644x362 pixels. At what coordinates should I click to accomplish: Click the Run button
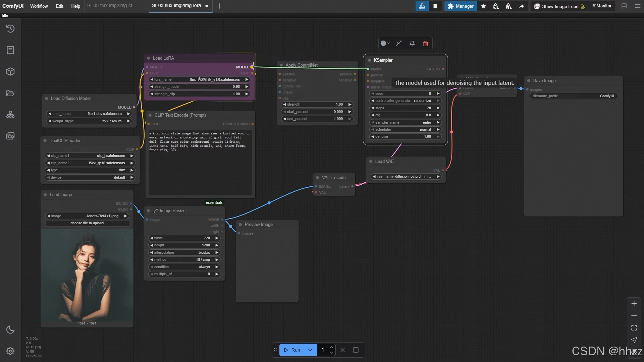[292, 350]
